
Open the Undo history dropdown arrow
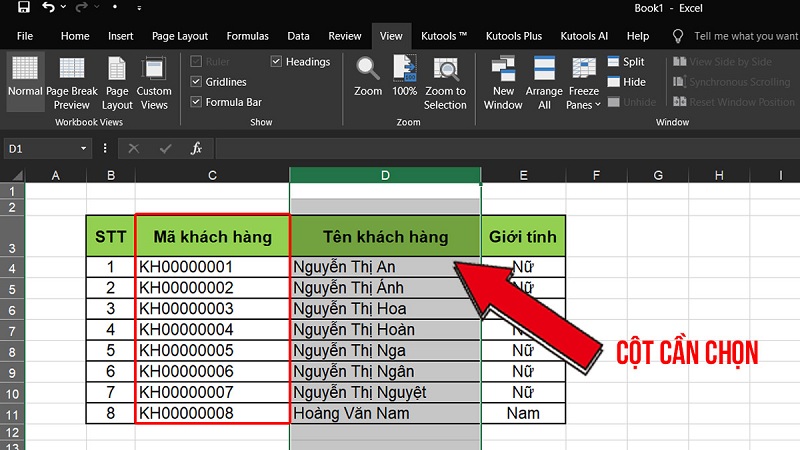(63, 7)
